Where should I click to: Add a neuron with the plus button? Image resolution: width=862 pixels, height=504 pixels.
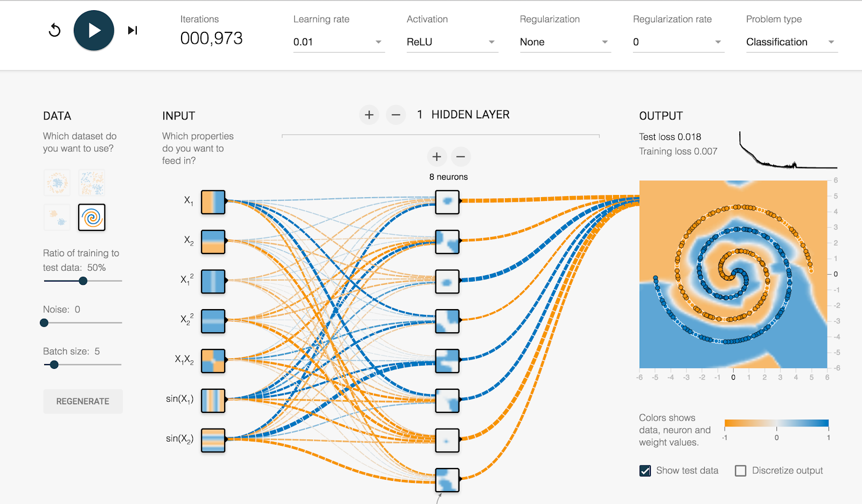point(437,157)
